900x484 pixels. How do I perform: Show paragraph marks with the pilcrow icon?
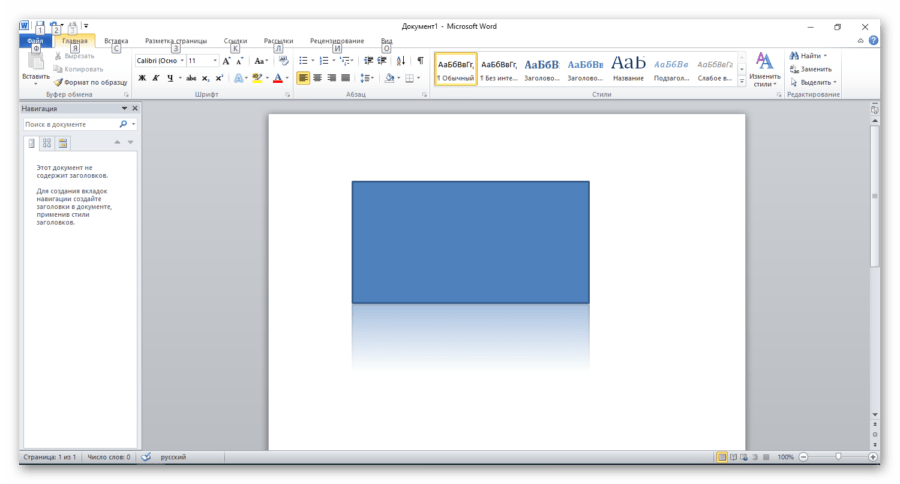click(x=420, y=61)
